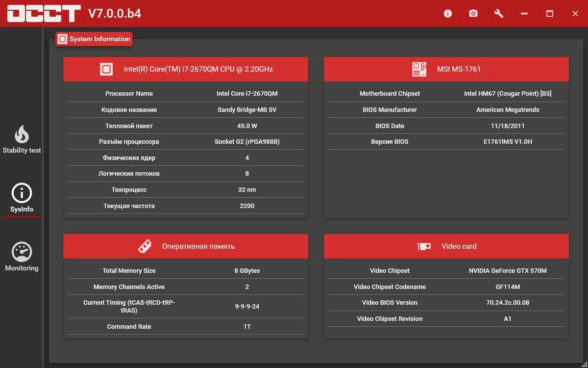Select the Video BIOS Version label

click(x=390, y=302)
